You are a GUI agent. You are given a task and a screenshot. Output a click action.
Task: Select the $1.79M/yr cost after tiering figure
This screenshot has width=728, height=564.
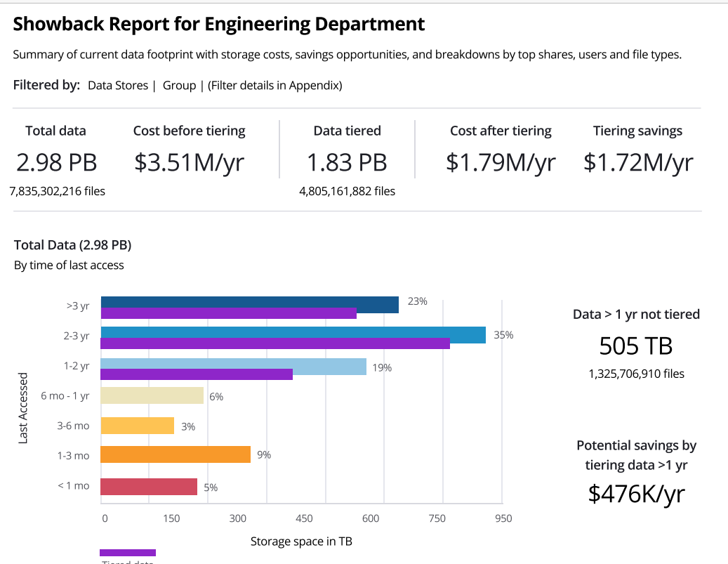click(x=501, y=162)
